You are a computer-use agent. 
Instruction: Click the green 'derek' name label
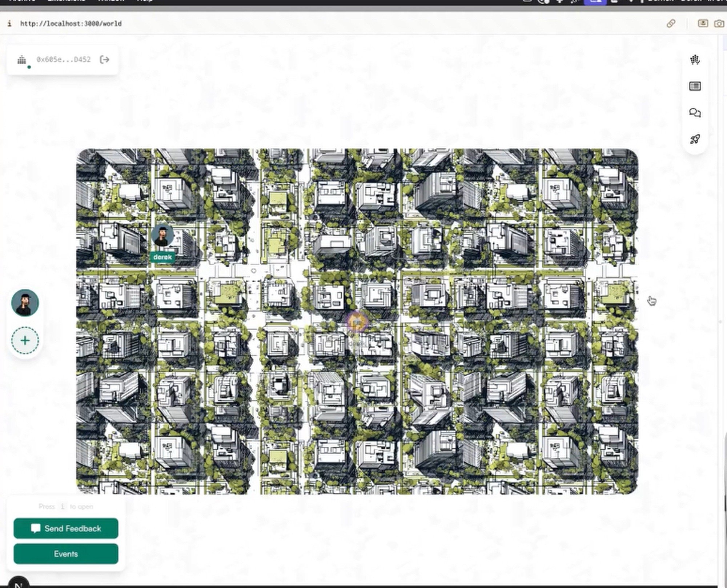162,257
